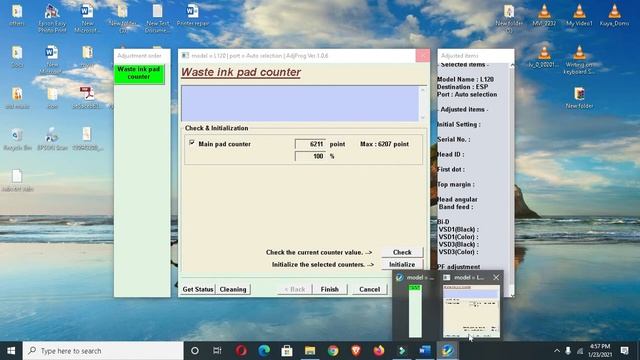Click the main pad counter point value field
Viewport: 640px width, 360px height.
click(310, 144)
